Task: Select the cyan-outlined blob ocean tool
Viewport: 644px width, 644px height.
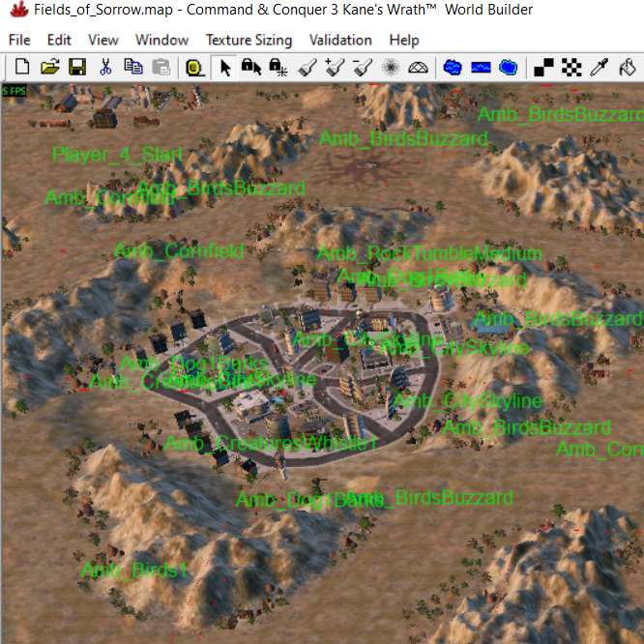Action: 508,68
